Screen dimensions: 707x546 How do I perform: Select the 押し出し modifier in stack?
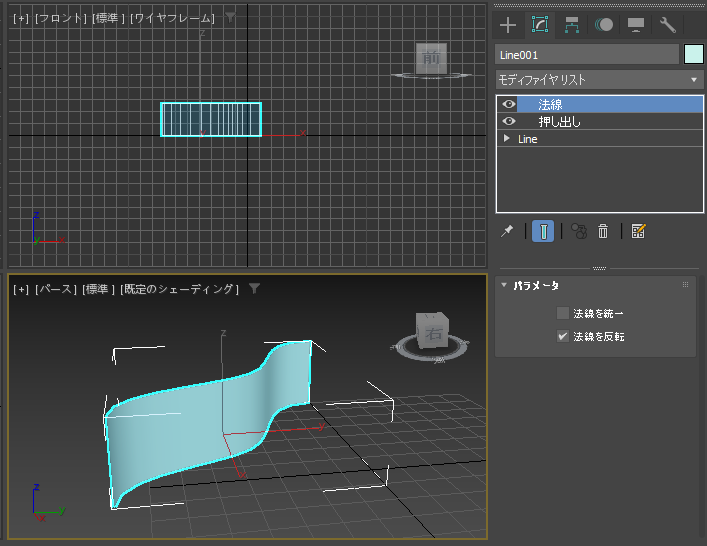point(560,121)
